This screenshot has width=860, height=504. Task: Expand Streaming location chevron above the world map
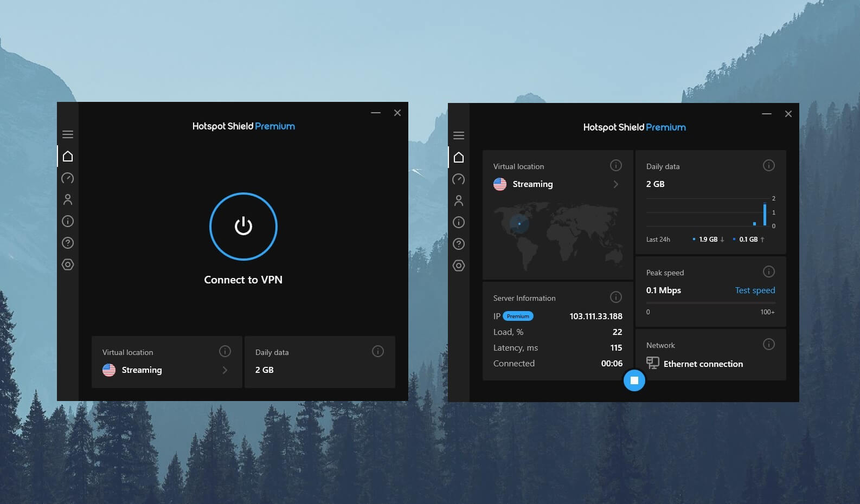[615, 184]
